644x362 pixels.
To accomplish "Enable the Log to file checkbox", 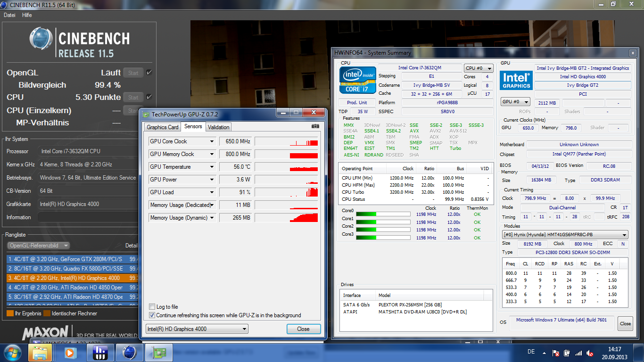I will coord(152,307).
